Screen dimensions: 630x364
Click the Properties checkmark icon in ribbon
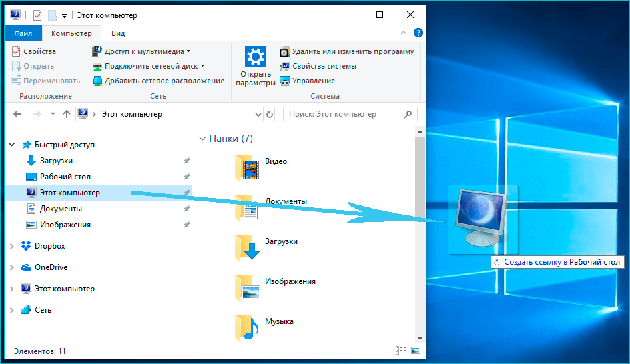[x=17, y=51]
